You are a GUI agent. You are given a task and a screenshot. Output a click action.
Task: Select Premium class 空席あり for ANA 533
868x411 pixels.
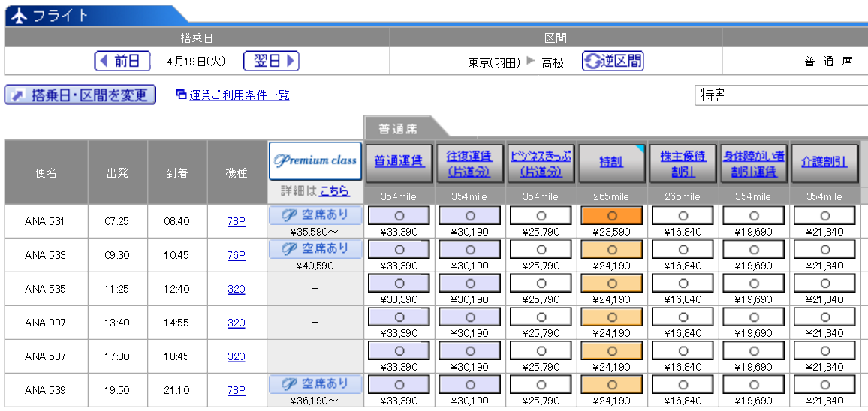click(x=315, y=249)
